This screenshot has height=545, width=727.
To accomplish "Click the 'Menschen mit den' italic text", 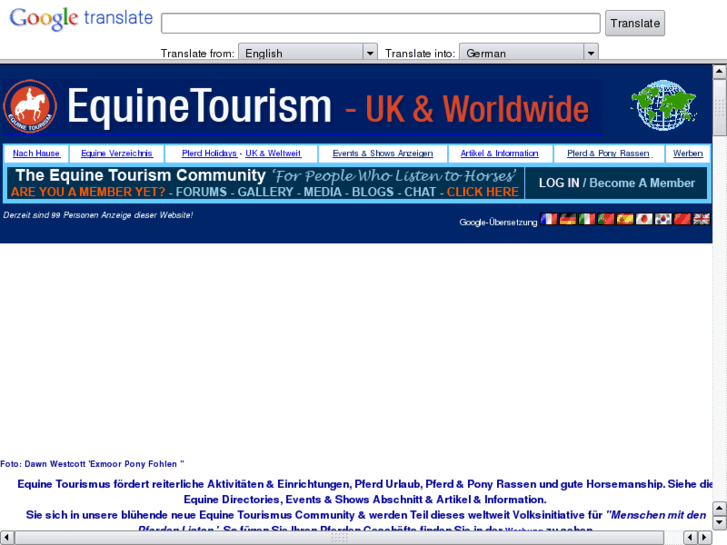I will [656, 515].
